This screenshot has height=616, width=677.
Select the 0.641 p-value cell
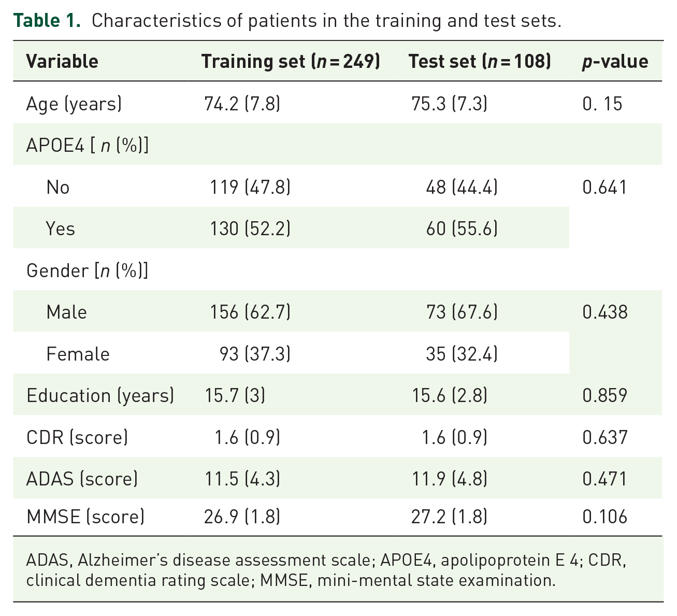tap(604, 187)
